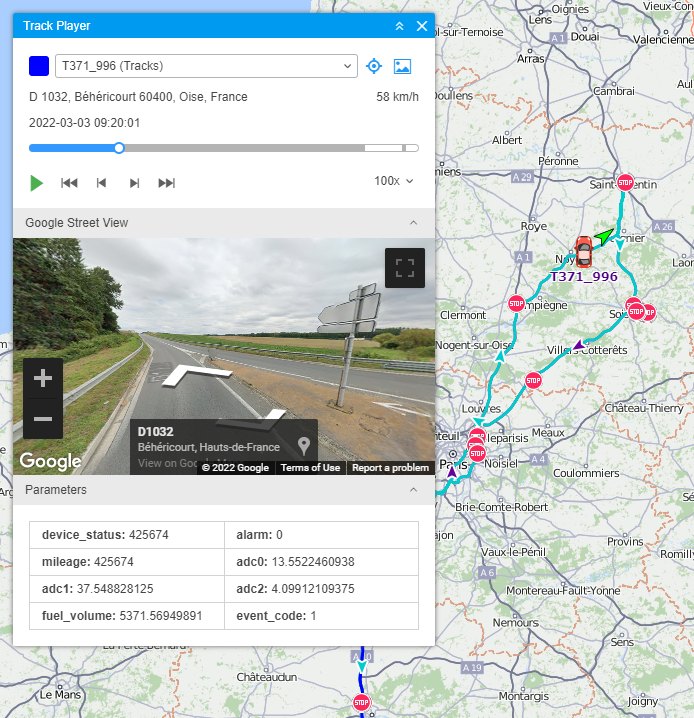Click Report a problem link
This screenshot has width=694, height=718.
click(390, 468)
